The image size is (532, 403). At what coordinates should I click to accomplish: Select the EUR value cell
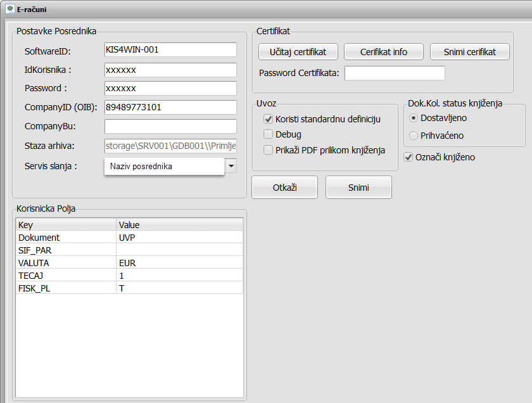click(x=180, y=263)
